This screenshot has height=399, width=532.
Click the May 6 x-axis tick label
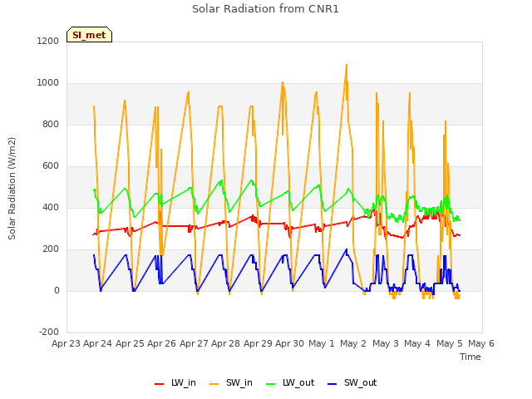[x=481, y=343]
